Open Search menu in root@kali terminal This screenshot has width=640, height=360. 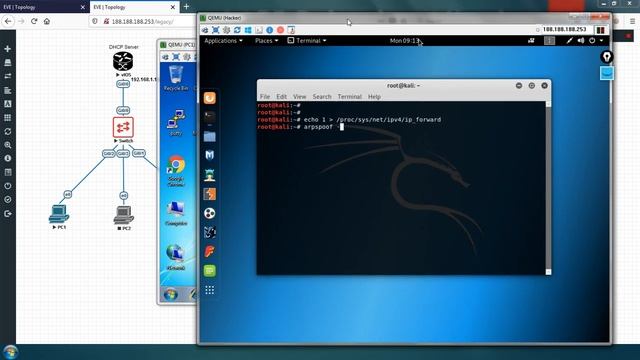[322, 97]
